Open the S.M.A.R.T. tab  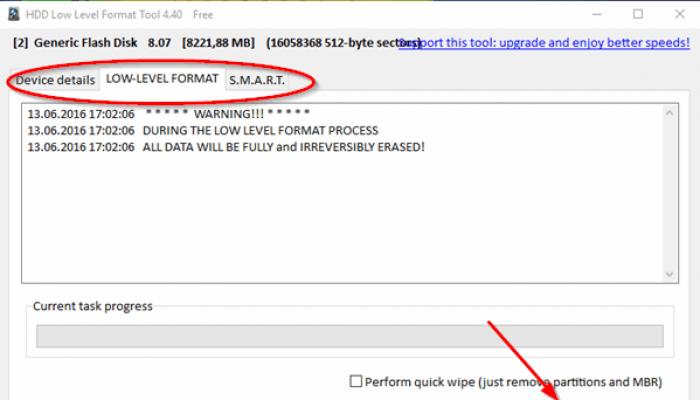click(x=257, y=80)
